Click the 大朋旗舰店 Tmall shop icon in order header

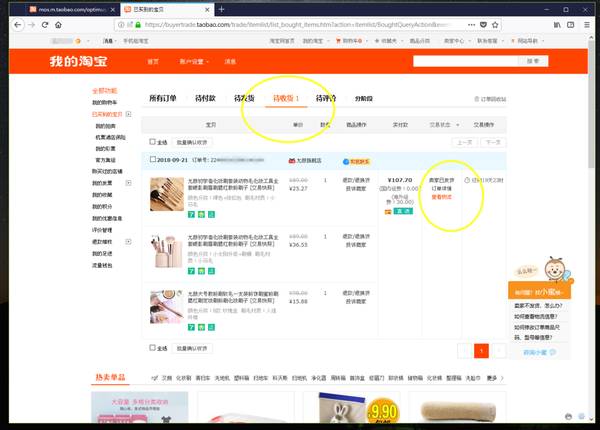pos(292,161)
